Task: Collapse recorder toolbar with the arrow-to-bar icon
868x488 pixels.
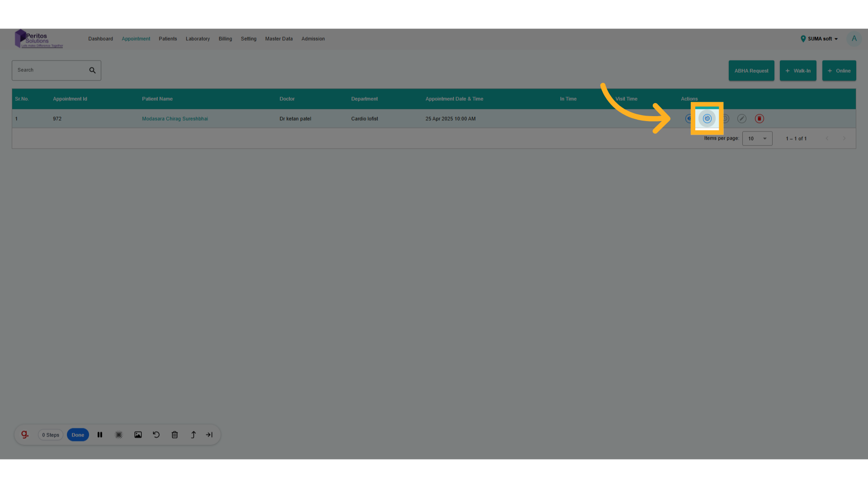Action: pos(209,435)
